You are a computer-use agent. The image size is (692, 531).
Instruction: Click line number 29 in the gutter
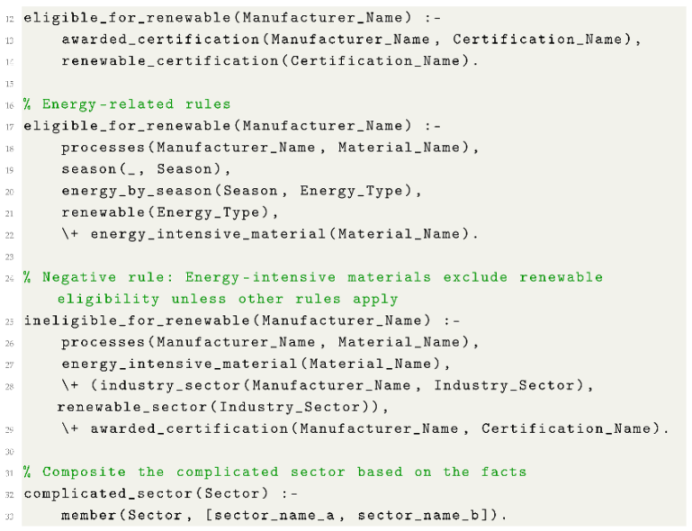click(10, 429)
